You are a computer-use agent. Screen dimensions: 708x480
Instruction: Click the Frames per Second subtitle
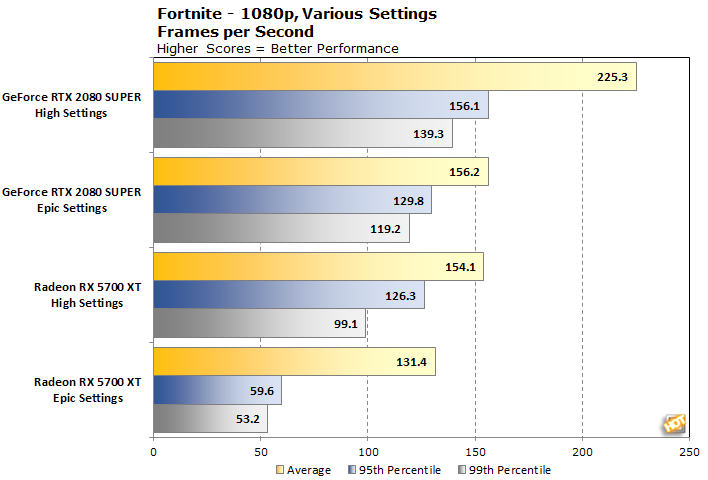235,32
